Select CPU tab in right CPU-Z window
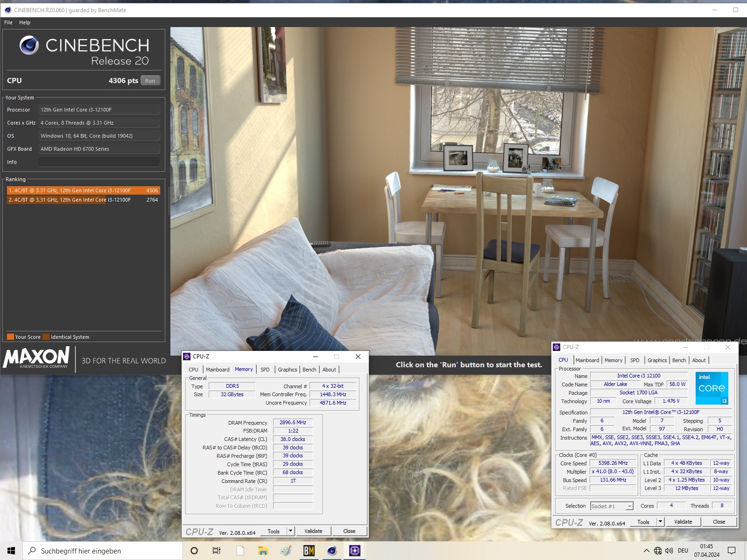The image size is (747, 560). point(564,360)
